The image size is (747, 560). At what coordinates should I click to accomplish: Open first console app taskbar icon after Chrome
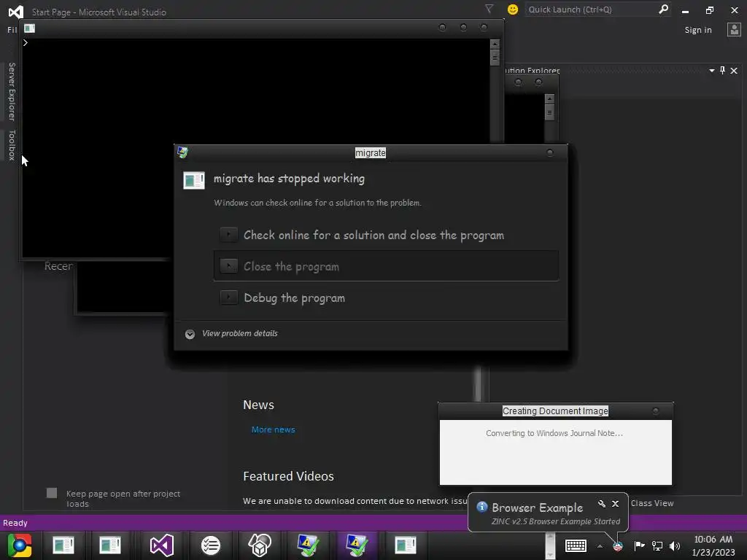coord(63,545)
